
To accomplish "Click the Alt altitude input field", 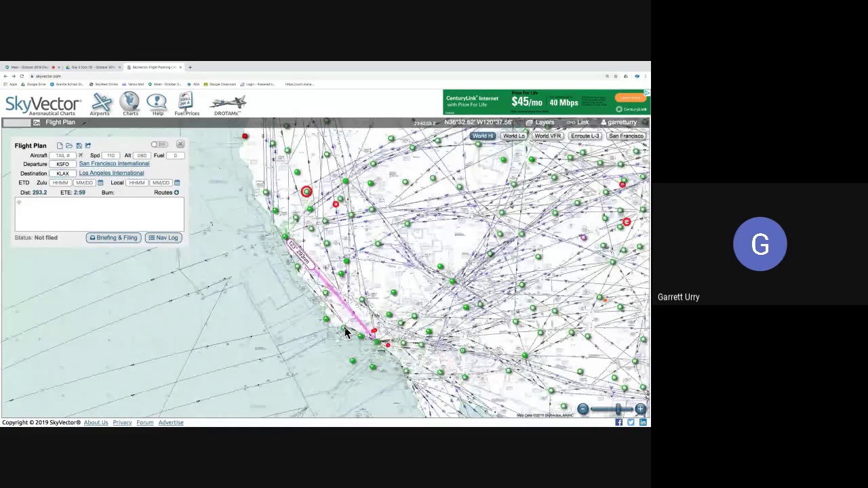I will pyautogui.click(x=142, y=155).
